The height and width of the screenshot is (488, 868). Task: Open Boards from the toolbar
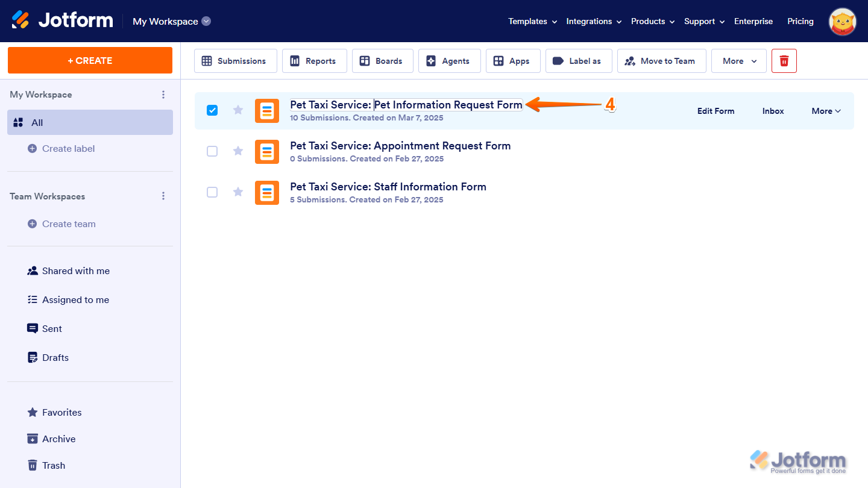(x=383, y=61)
